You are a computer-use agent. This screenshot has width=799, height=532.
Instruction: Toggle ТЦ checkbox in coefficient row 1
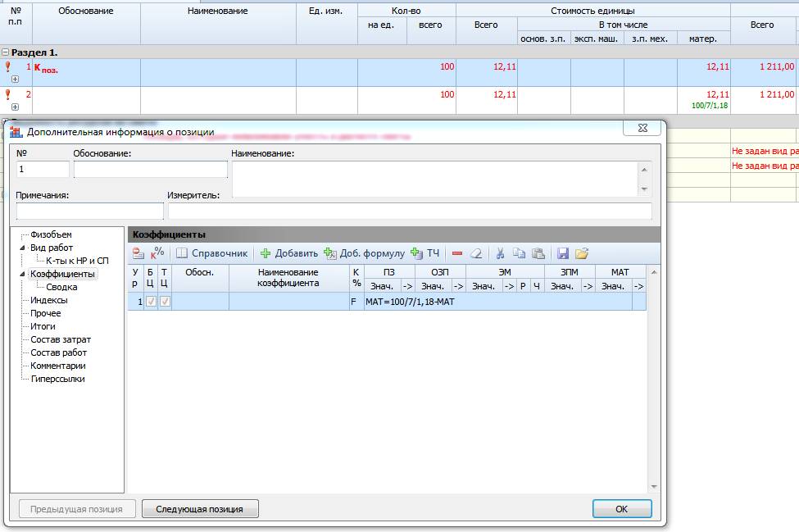click(x=165, y=302)
